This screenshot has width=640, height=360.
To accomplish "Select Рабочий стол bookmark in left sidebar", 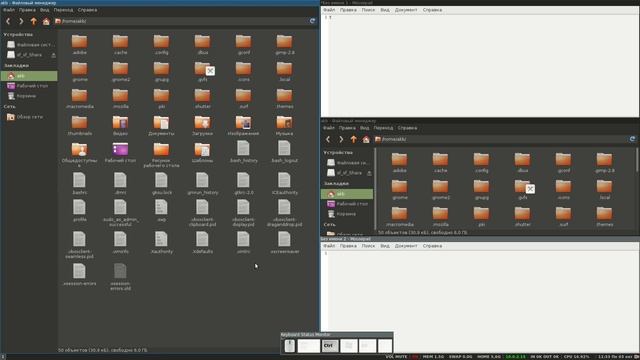I will (29, 86).
